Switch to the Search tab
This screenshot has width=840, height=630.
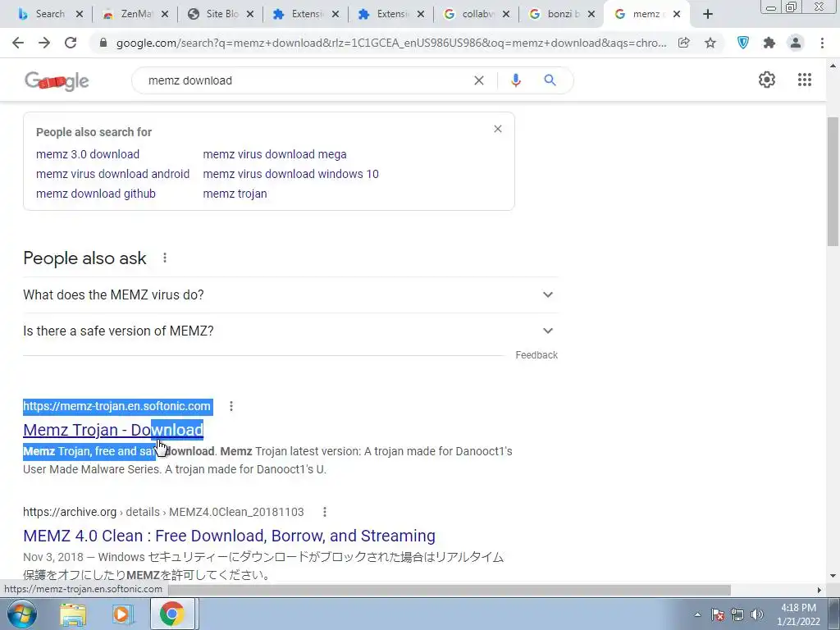[48, 14]
